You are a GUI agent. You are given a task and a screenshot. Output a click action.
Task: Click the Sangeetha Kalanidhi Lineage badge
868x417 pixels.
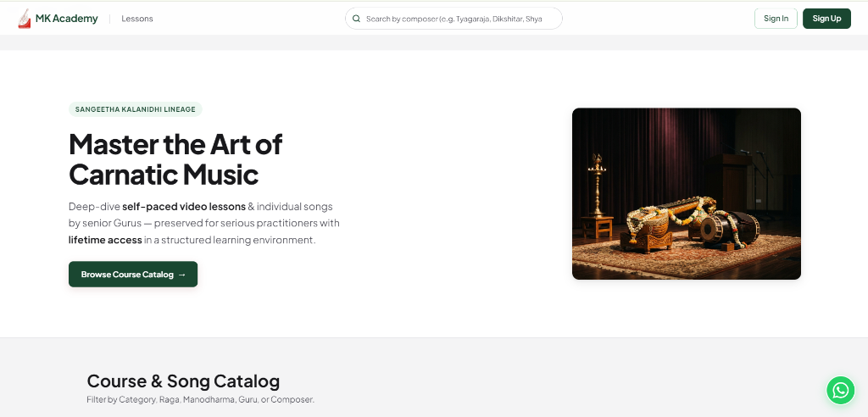click(x=135, y=109)
